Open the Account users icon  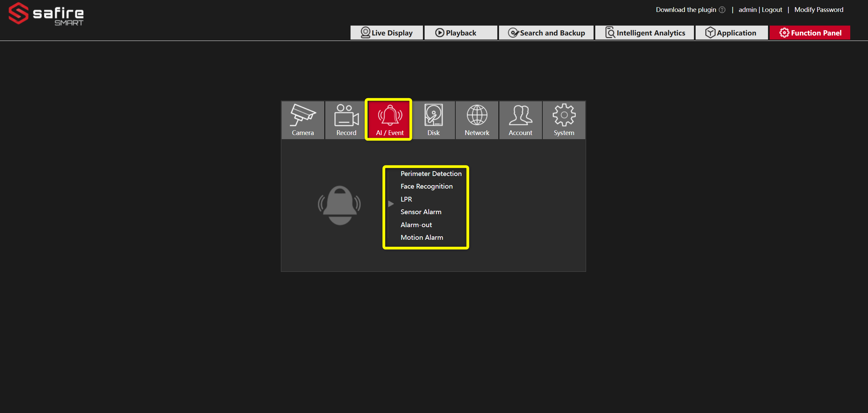pos(520,120)
